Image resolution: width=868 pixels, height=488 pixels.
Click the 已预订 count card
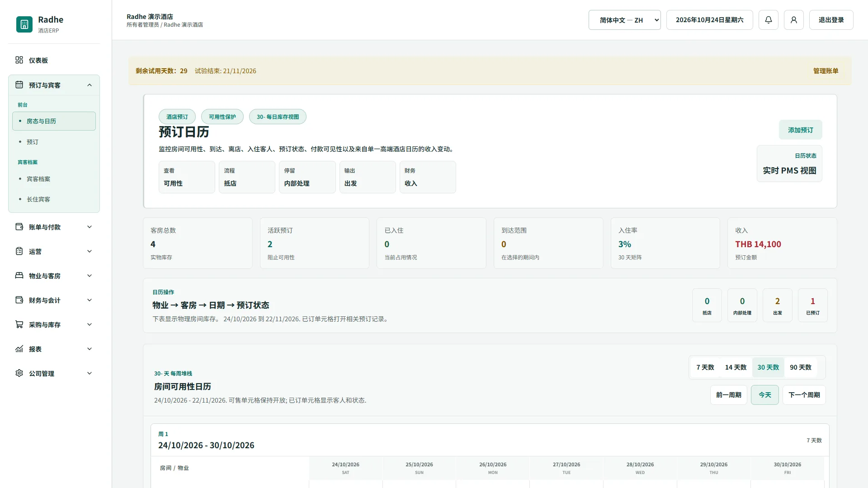[x=812, y=305]
